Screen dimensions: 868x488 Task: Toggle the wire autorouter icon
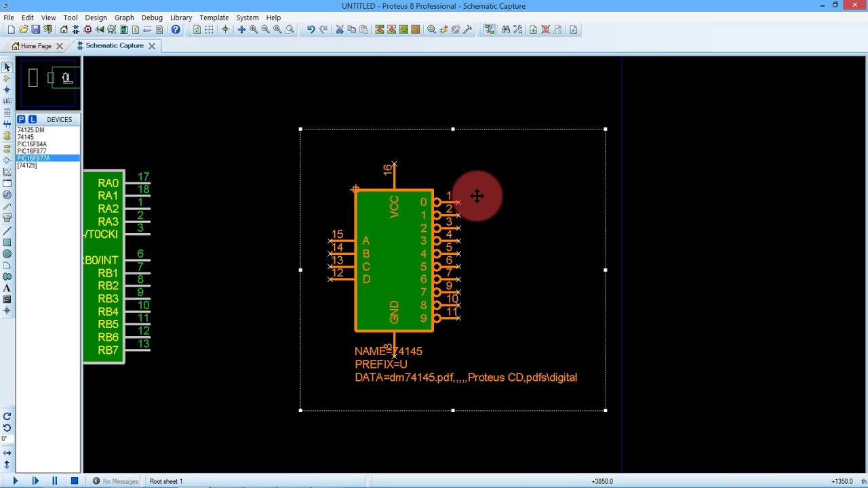489,29
